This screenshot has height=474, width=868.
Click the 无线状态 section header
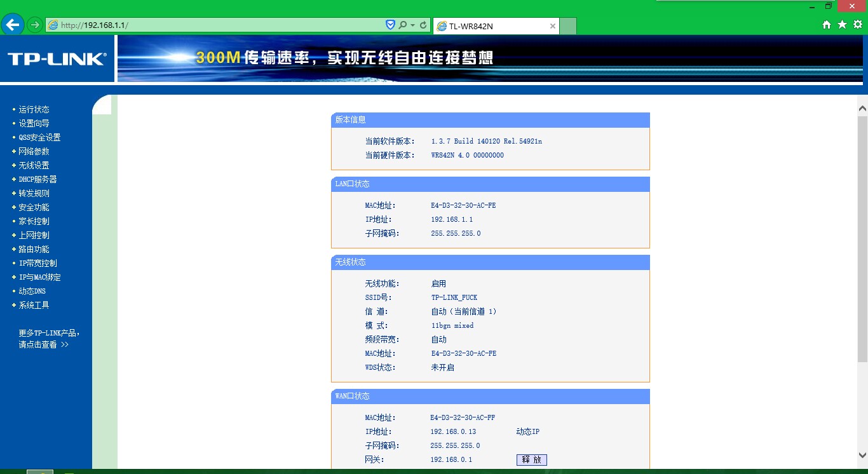point(491,262)
